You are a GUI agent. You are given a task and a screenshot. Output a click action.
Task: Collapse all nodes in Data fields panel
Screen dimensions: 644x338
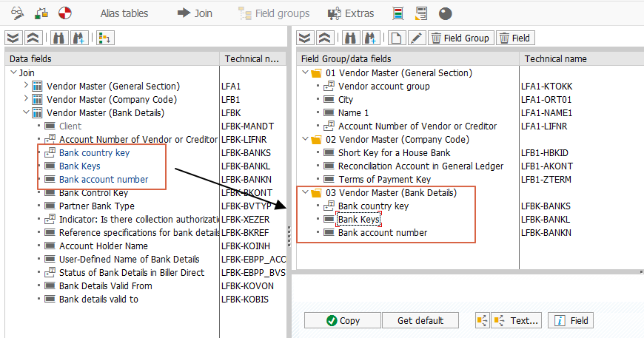click(33, 38)
